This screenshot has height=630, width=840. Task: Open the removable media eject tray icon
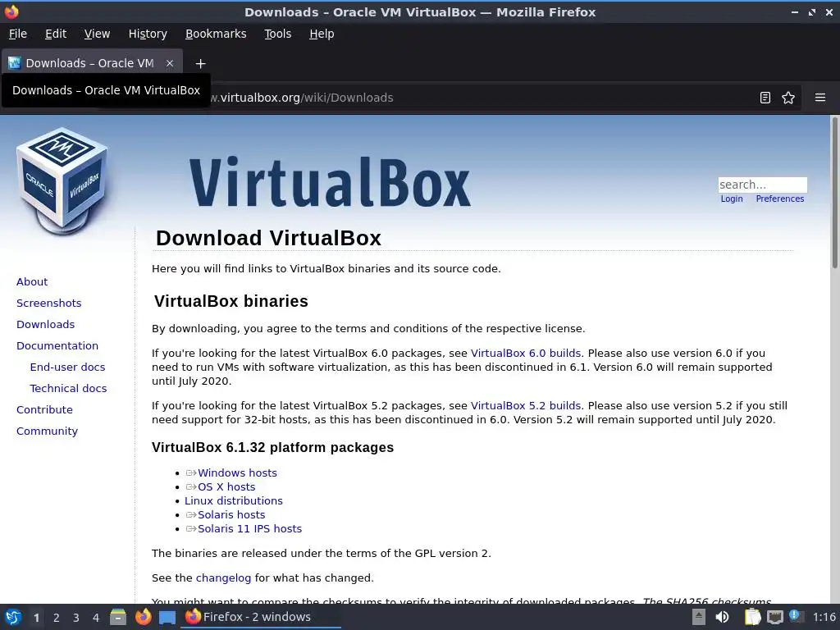click(699, 617)
